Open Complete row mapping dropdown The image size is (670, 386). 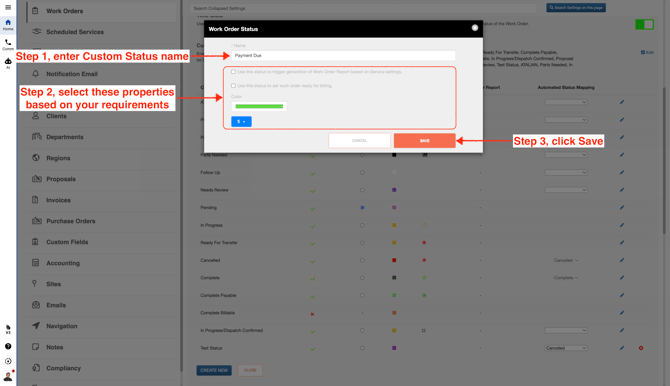coord(566,278)
